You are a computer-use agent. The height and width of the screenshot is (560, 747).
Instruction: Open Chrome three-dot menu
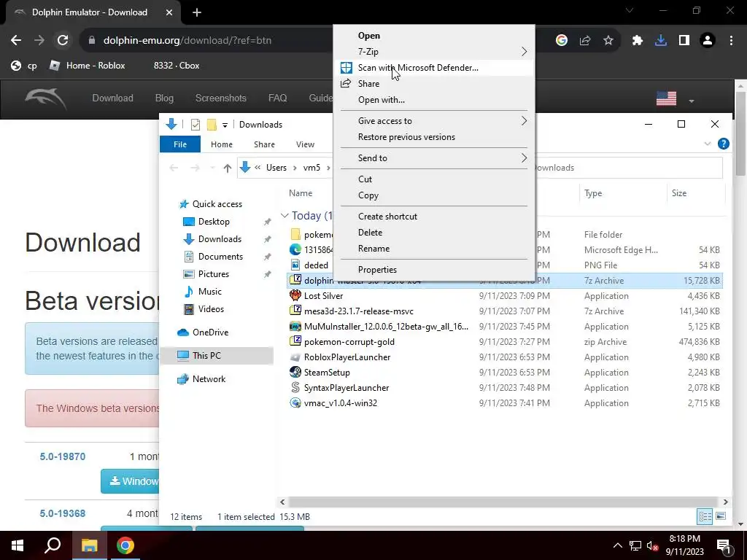pyautogui.click(x=731, y=41)
